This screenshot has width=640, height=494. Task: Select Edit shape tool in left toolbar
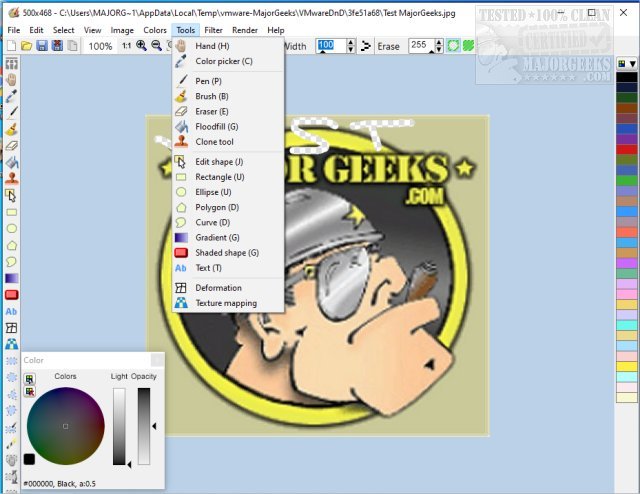pos(11,196)
